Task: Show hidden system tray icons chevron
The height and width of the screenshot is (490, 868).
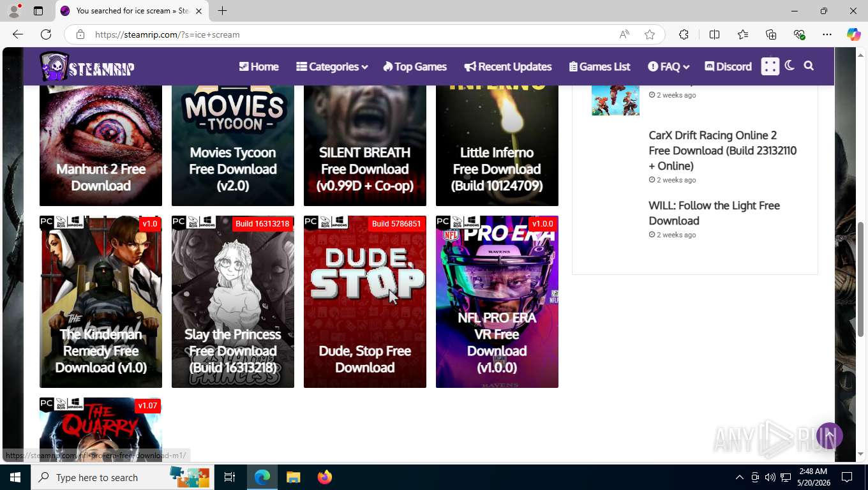Action: pyautogui.click(x=739, y=477)
